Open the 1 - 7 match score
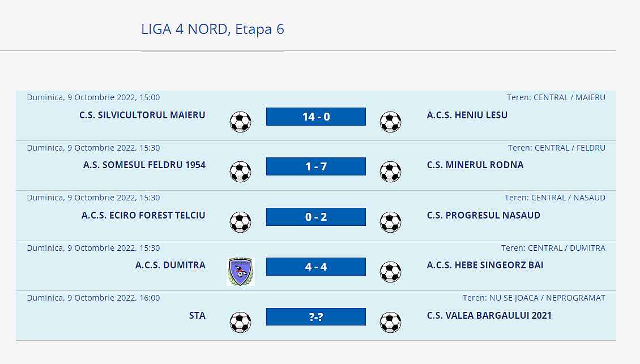This screenshot has width=640, height=364. pos(316,166)
